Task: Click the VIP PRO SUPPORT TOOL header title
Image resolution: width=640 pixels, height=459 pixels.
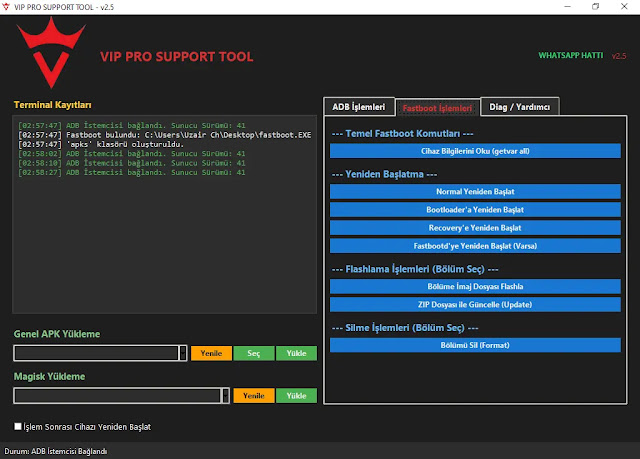Action: (177, 57)
